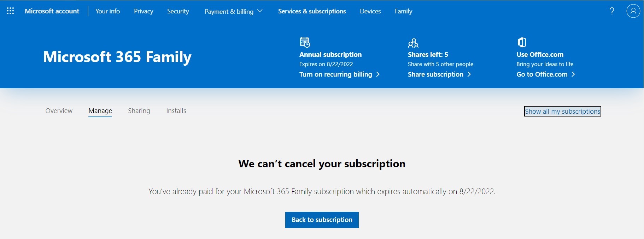Click Show all my subscriptions link
Screen dimensions: 644x239
click(x=562, y=111)
